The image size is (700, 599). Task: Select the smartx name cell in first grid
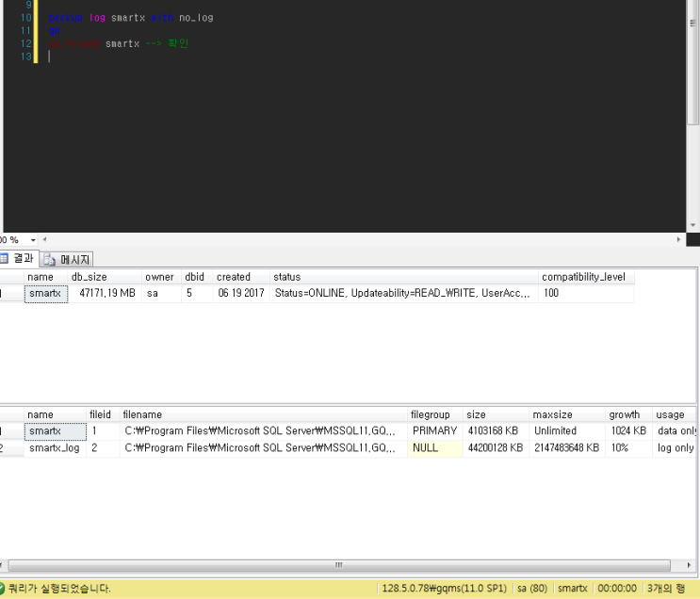pyautogui.click(x=46, y=293)
